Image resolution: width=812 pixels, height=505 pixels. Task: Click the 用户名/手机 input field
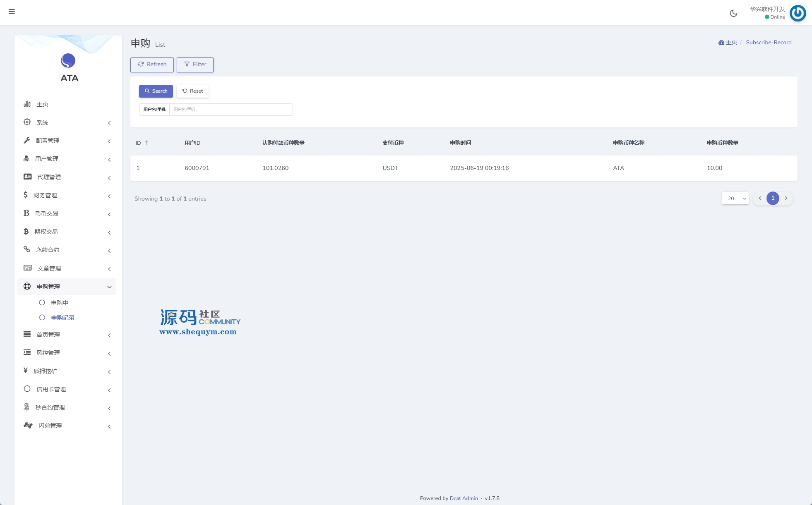[231, 110]
